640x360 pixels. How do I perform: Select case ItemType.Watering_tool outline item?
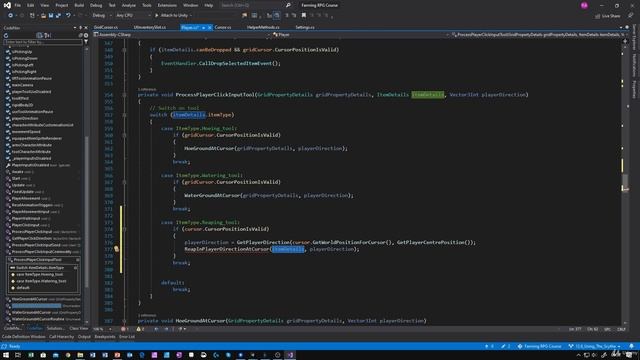tap(41, 281)
